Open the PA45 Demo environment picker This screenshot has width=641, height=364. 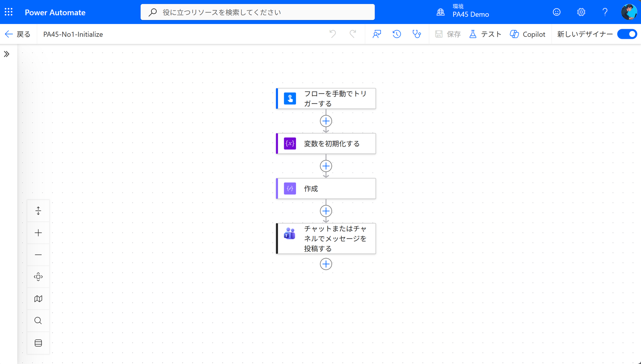click(463, 11)
